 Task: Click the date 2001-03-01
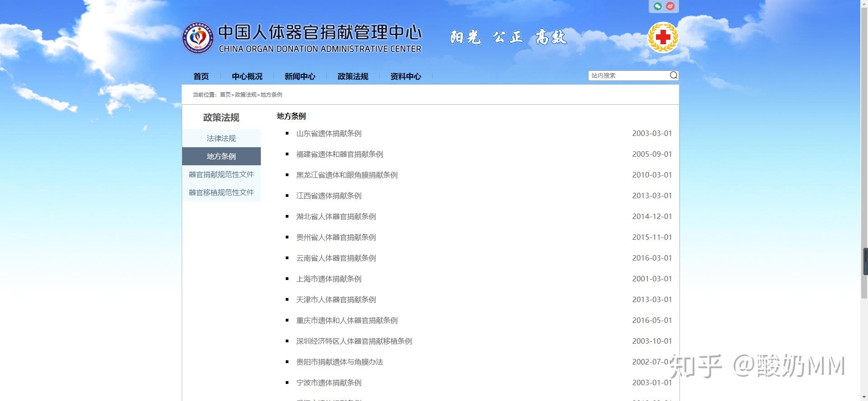click(x=652, y=279)
